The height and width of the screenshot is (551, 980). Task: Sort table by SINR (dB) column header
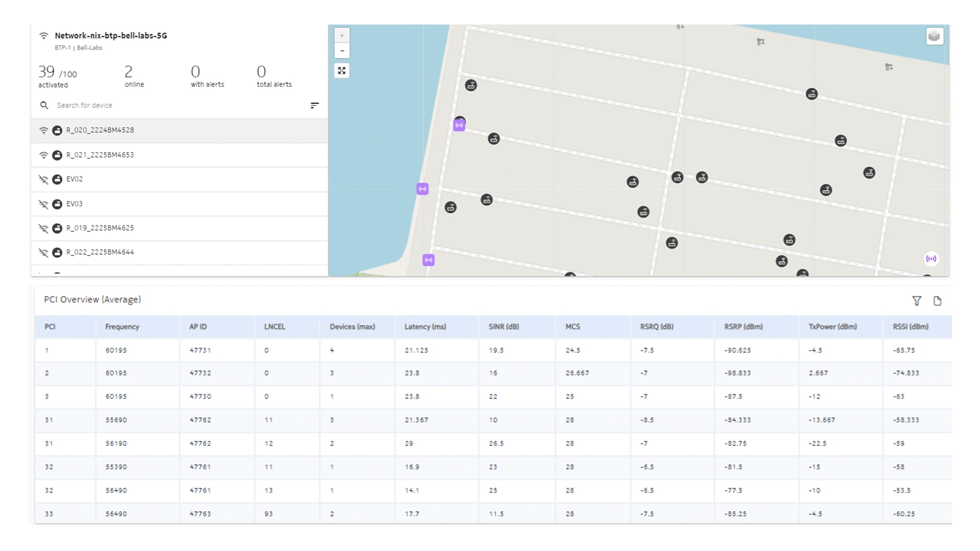503,327
